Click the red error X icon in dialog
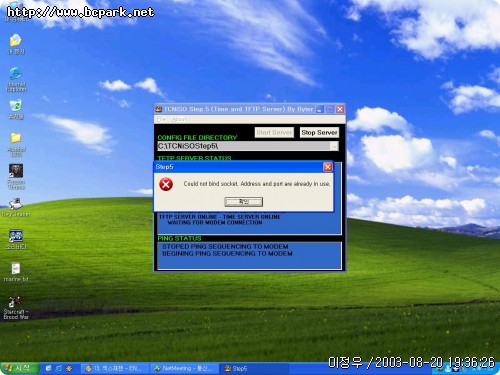500x375 pixels. coord(166,184)
